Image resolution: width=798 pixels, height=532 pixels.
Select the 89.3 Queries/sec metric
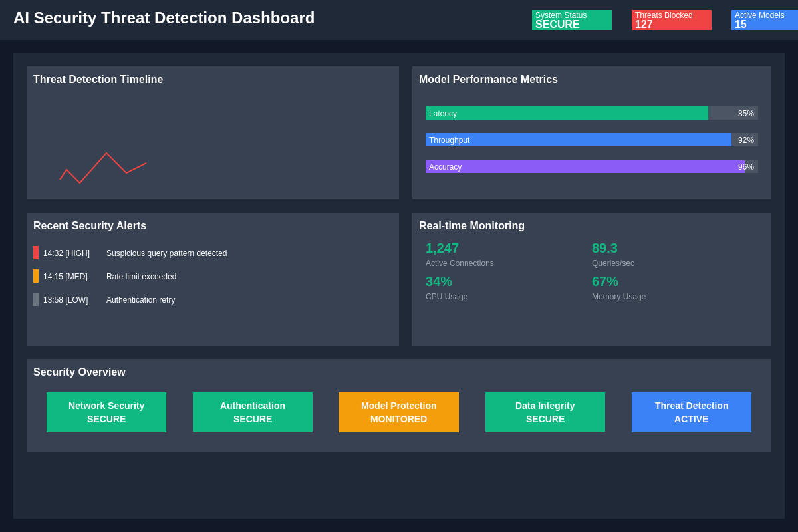[604, 248]
